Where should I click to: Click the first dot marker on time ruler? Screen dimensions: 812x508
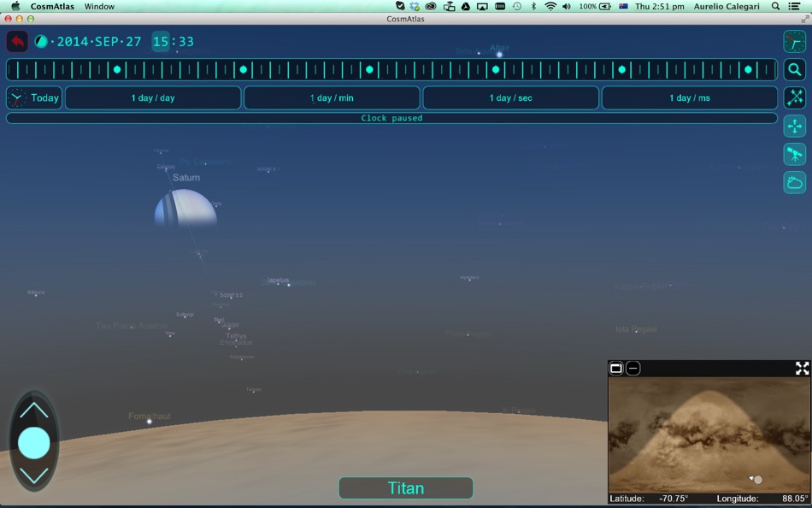pos(117,69)
